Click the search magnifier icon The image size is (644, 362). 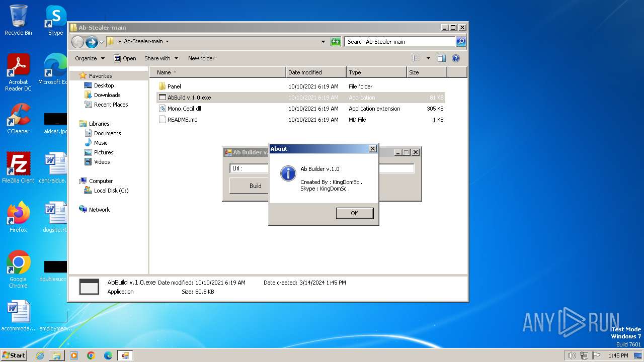tap(461, 42)
